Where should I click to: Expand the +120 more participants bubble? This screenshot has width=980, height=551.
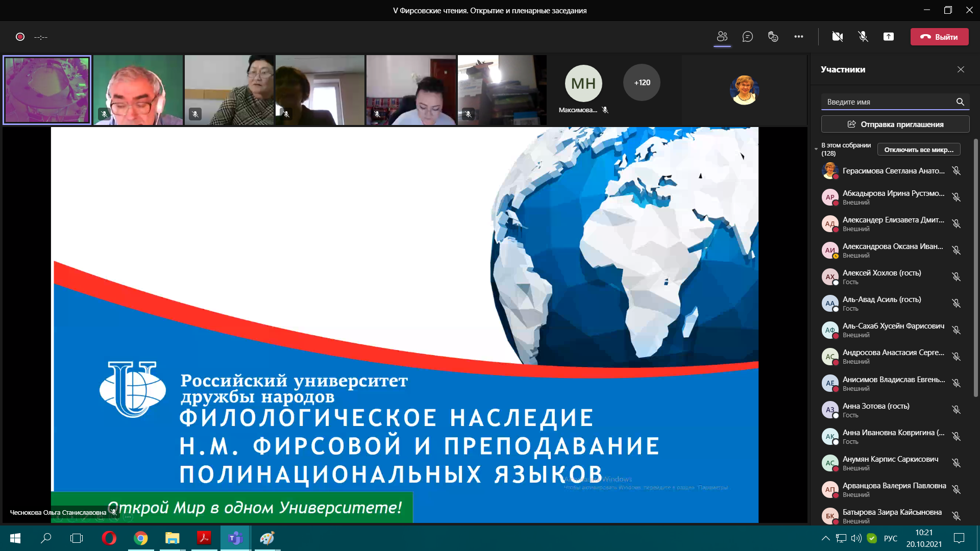(x=642, y=83)
